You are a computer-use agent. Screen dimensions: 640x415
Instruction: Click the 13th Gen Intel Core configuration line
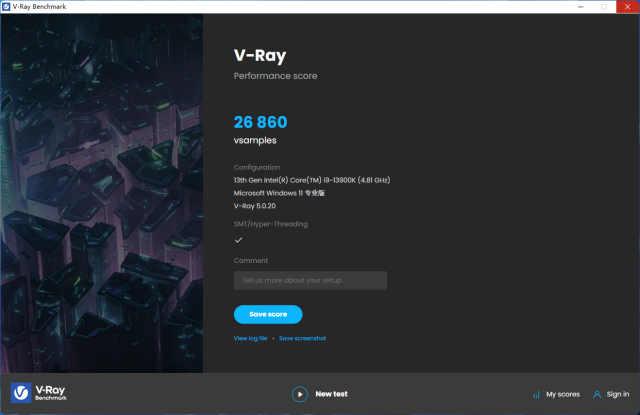click(x=312, y=180)
